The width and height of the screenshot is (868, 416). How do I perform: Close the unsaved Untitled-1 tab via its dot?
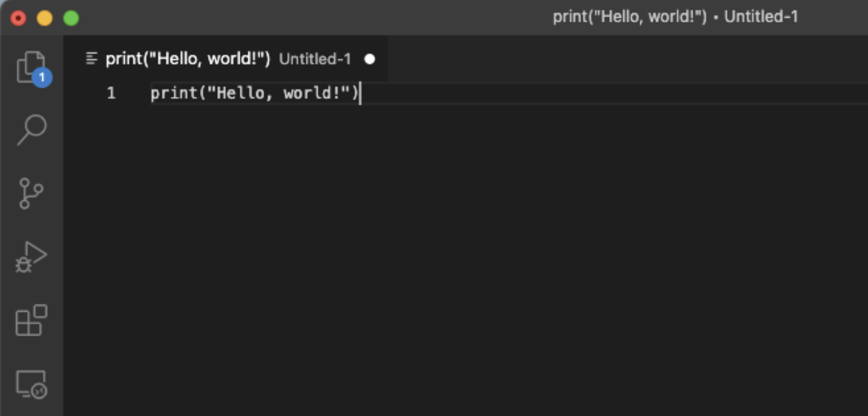click(370, 59)
